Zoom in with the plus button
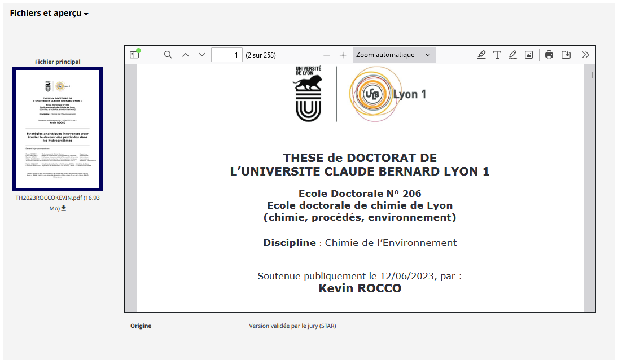The width and height of the screenshot is (618, 364). pos(343,55)
